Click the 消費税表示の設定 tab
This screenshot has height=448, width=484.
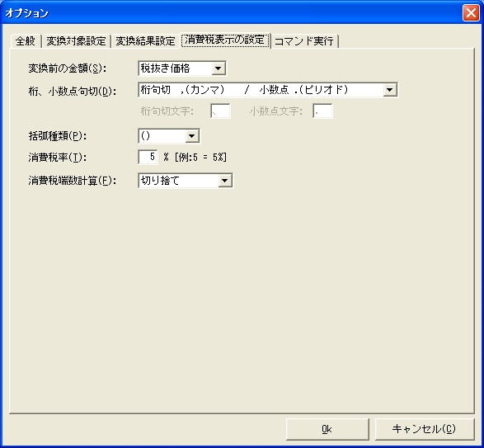(225, 40)
